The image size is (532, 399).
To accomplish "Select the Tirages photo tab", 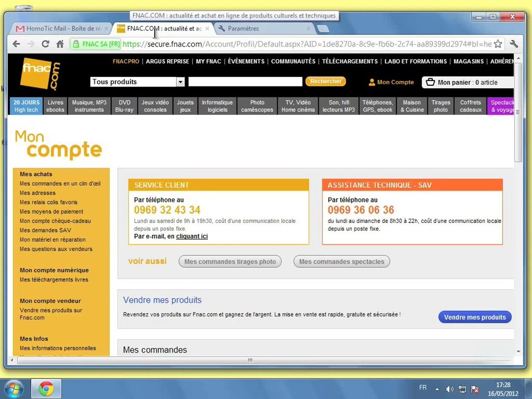I will [x=441, y=106].
